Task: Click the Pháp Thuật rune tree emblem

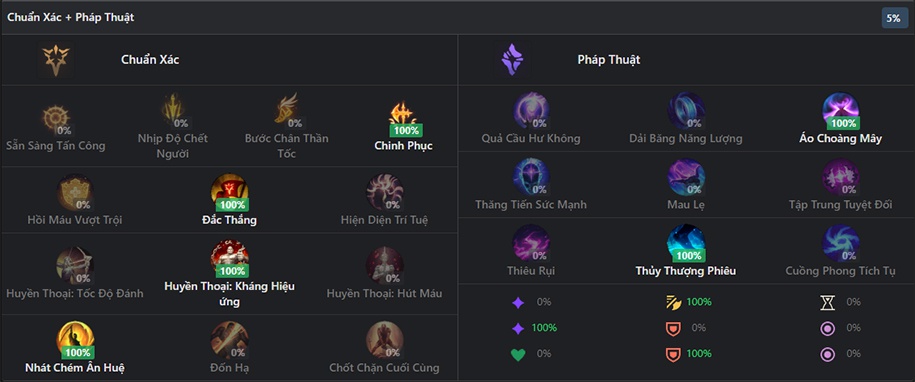Action: pos(512,59)
